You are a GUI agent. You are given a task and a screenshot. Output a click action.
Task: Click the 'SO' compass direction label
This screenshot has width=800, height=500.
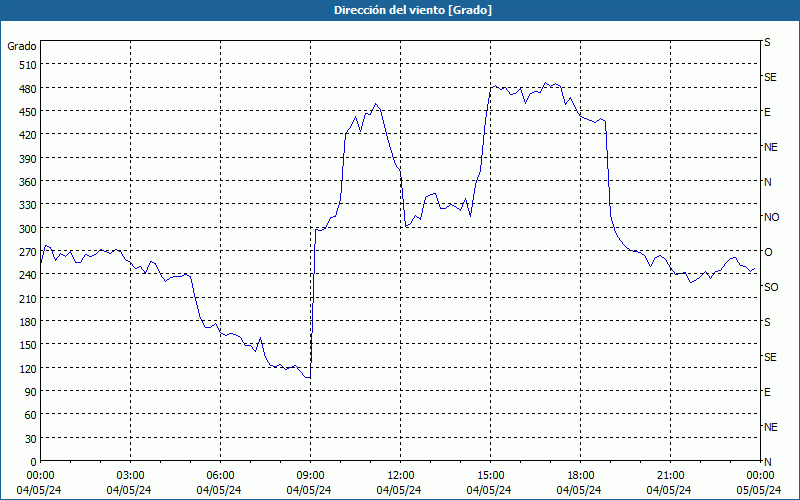[x=771, y=287]
